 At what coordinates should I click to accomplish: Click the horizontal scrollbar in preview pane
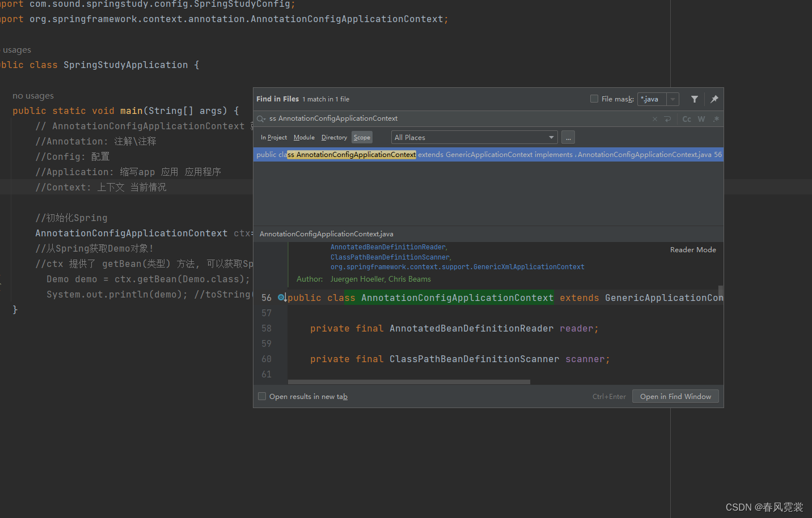pos(409,382)
